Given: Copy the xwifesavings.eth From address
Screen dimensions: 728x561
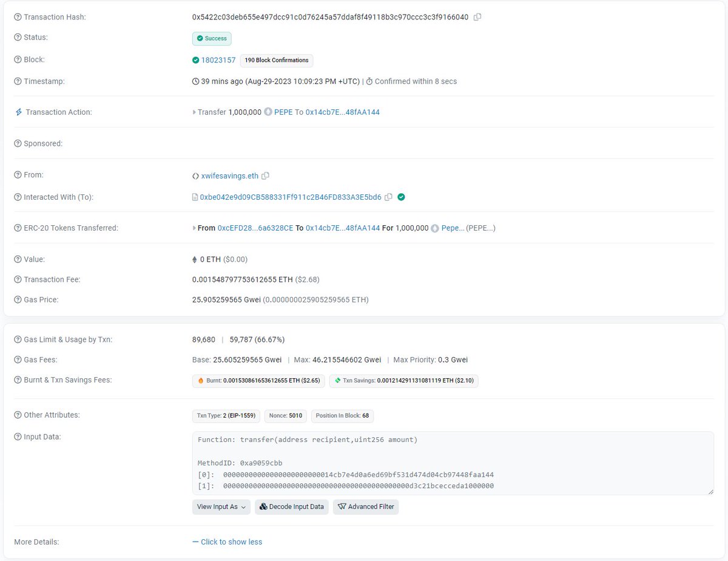Looking at the screenshot, I should coord(265,176).
